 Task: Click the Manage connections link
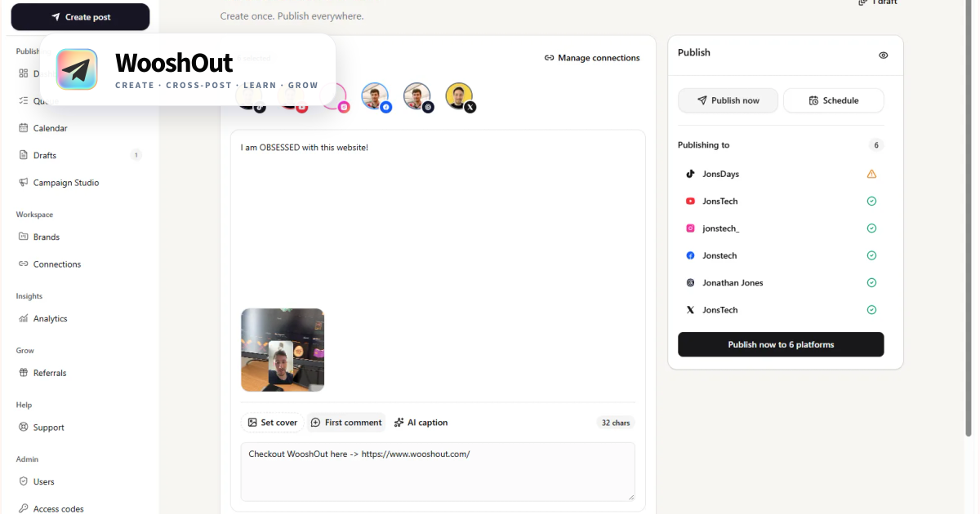click(x=592, y=58)
